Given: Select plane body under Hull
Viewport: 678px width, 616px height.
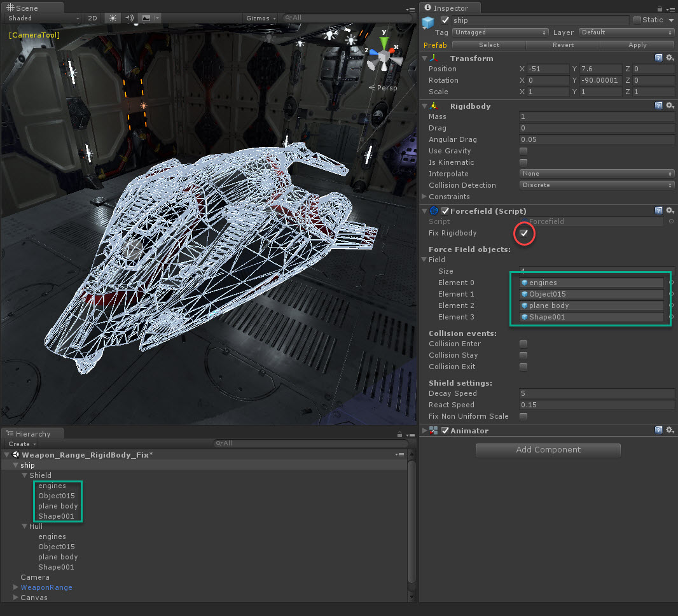Looking at the screenshot, I should coord(58,557).
